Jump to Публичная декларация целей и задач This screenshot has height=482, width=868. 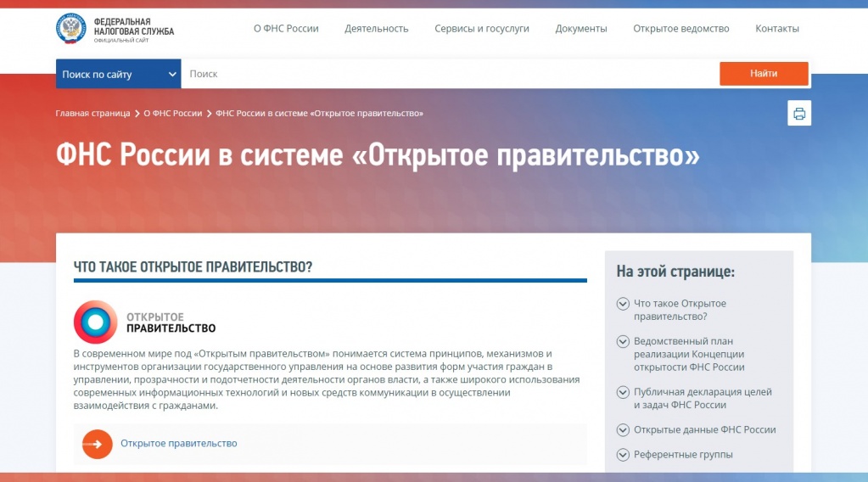[703, 399]
